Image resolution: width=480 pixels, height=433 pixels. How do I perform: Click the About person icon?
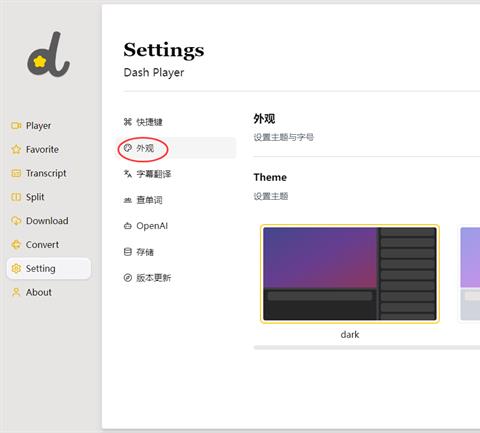(x=16, y=292)
